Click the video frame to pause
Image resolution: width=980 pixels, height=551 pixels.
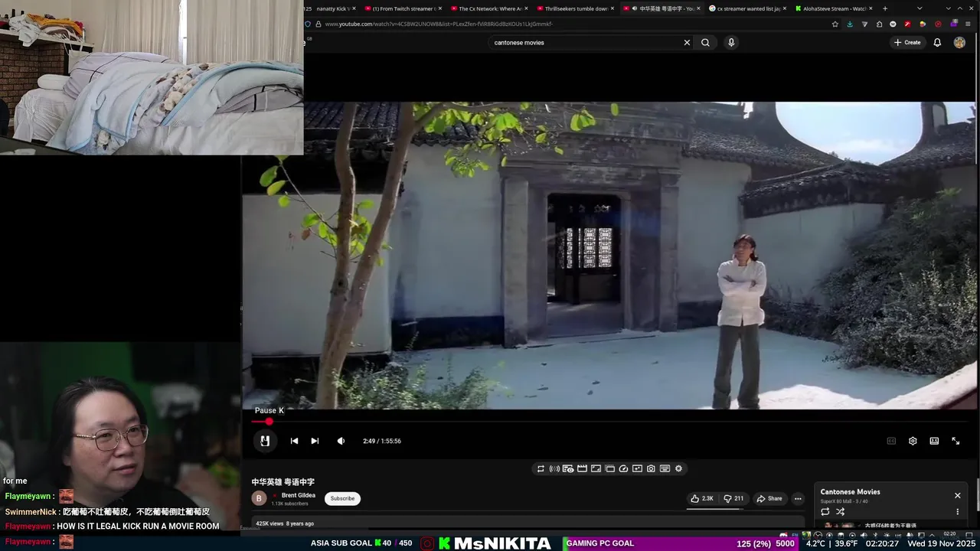point(609,255)
